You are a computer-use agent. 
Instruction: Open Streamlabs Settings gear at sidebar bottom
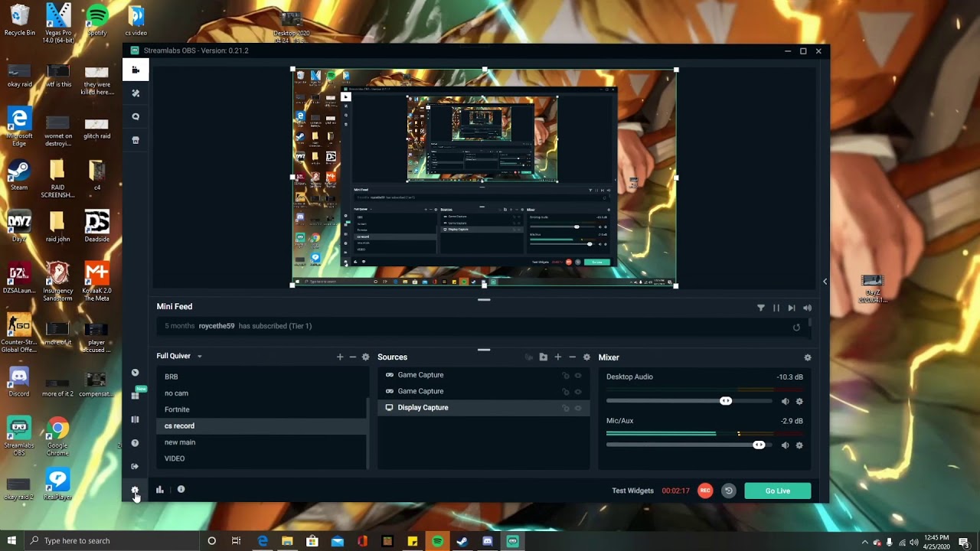click(x=136, y=490)
